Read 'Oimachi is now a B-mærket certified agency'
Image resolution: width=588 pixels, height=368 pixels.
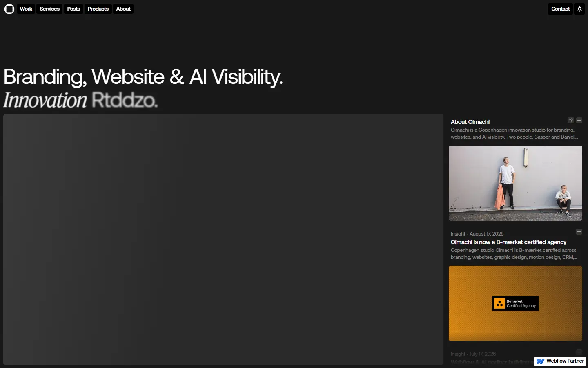508,242
